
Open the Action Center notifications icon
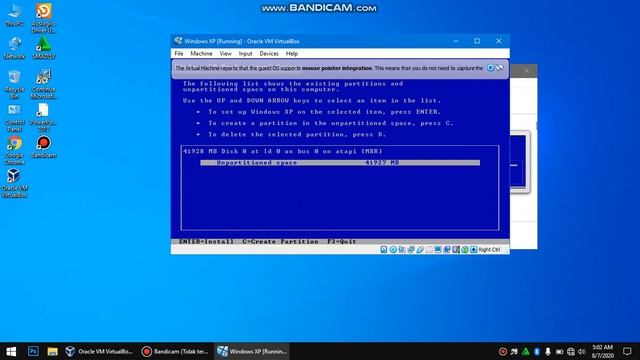click(627, 351)
